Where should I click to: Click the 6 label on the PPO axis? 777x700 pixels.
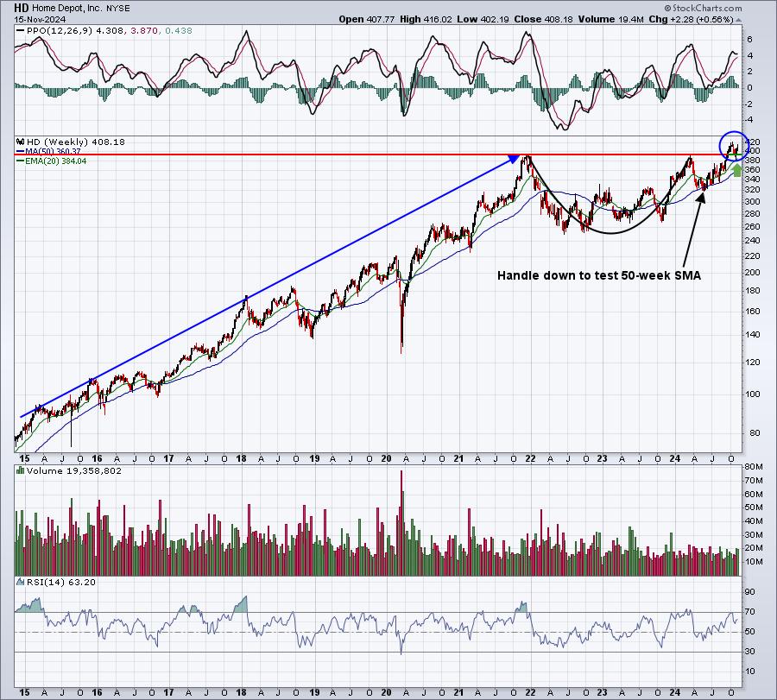click(x=749, y=40)
